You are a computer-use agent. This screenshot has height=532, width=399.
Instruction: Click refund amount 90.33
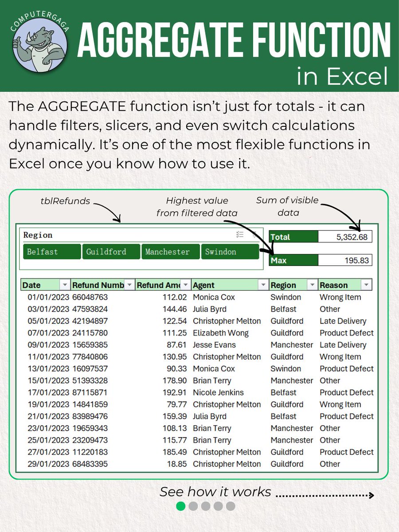pyautogui.click(x=177, y=369)
